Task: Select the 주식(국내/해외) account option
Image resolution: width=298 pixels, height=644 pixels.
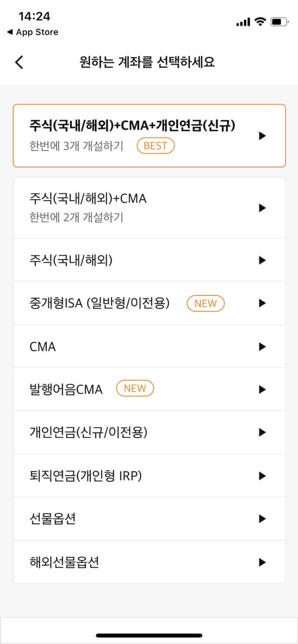Action: click(x=149, y=260)
